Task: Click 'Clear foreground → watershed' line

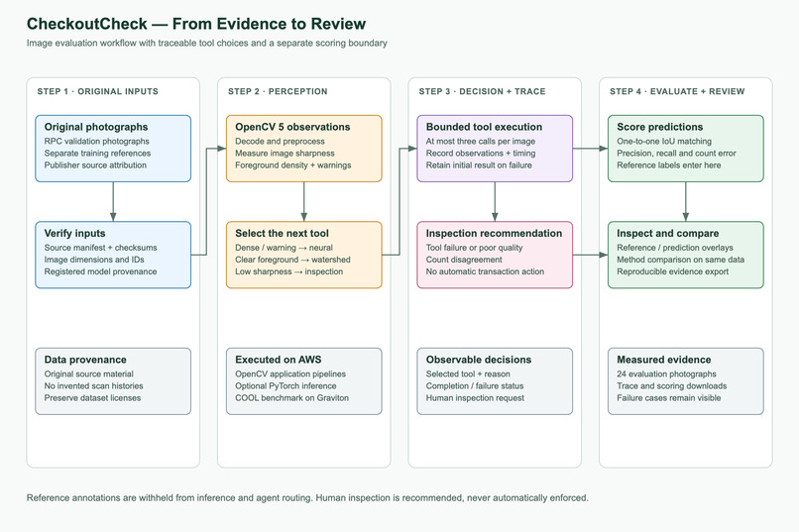Action: [x=292, y=260]
